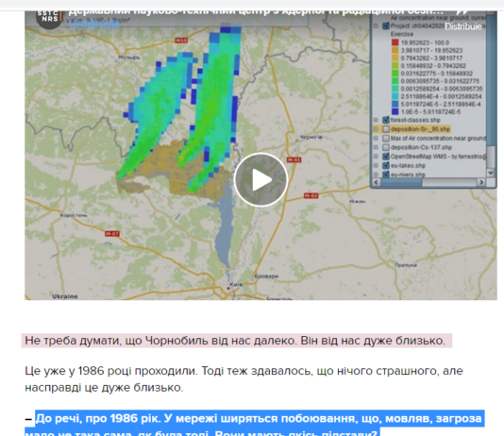Enable the deposition-Cs-137.shp layer checkbox
The height and width of the screenshot is (436, 504).
(x=386, y=147)
